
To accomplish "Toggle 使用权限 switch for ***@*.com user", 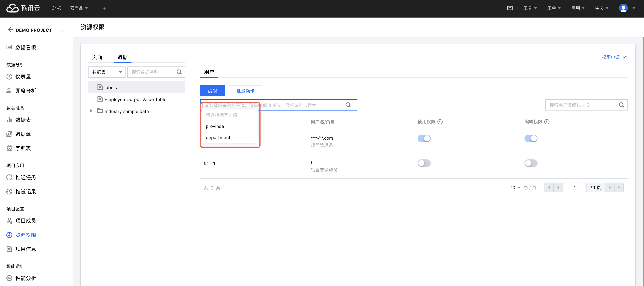I will tap(424, 138).
